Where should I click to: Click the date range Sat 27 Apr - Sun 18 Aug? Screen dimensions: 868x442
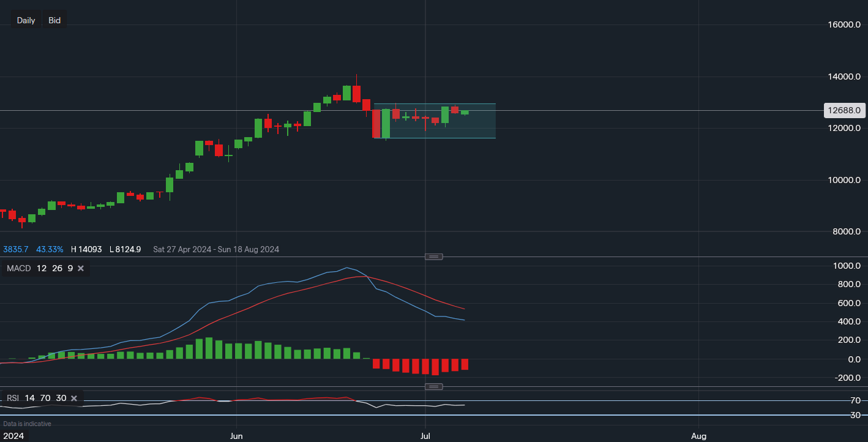215,249
